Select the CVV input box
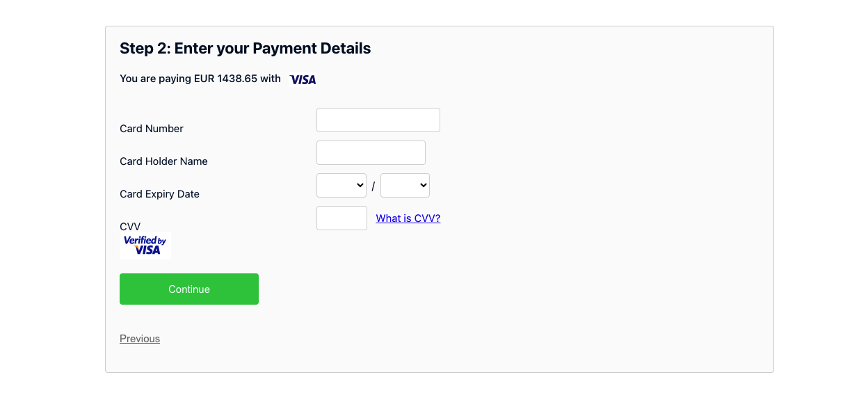The width and height of the screenshot is (868, 409). 341,218
